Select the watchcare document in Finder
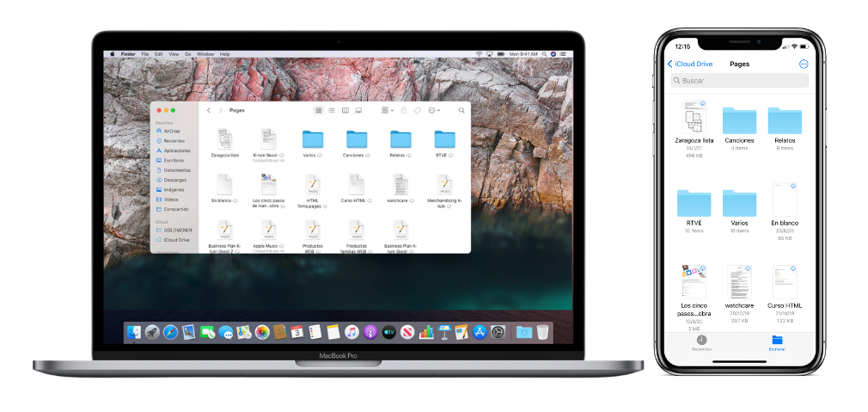Screen dimensions: 868x412 point(400,184)
